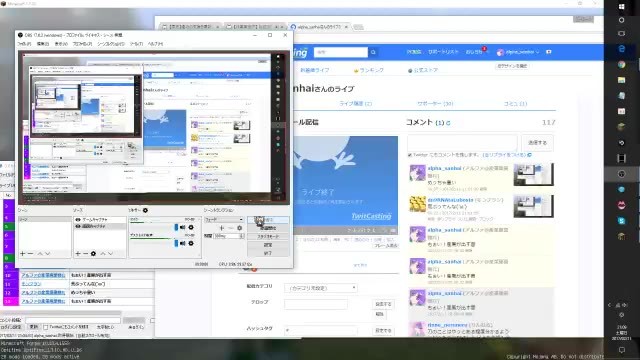
Task: Open Google Chrome from the taskbar
Action: pyautogui.click(x=621, y=64)
